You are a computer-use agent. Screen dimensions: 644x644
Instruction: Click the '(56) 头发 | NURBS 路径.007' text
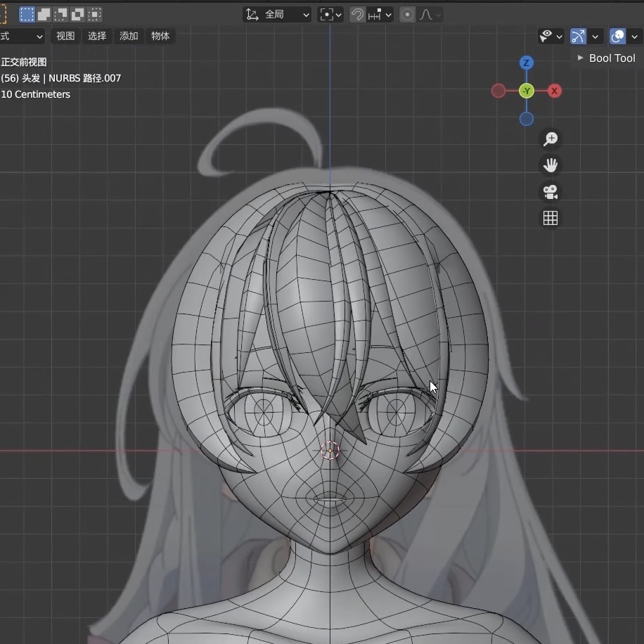tap(60, 78)
